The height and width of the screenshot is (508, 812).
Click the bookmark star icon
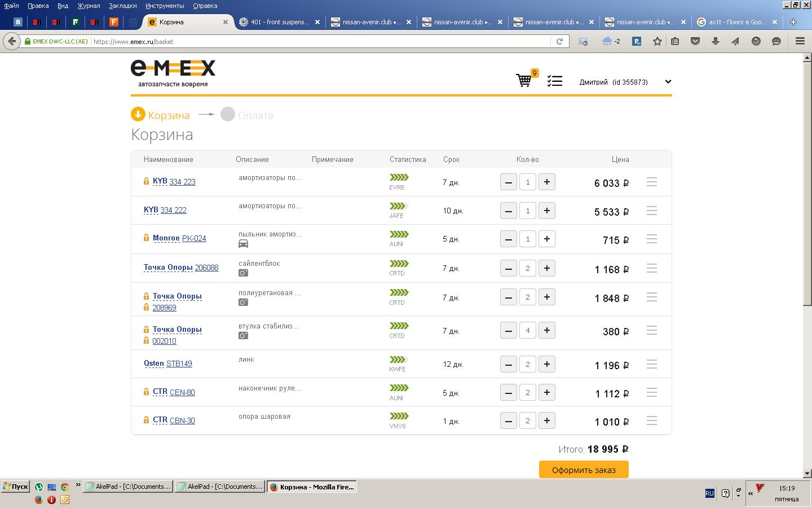point(657,41)
